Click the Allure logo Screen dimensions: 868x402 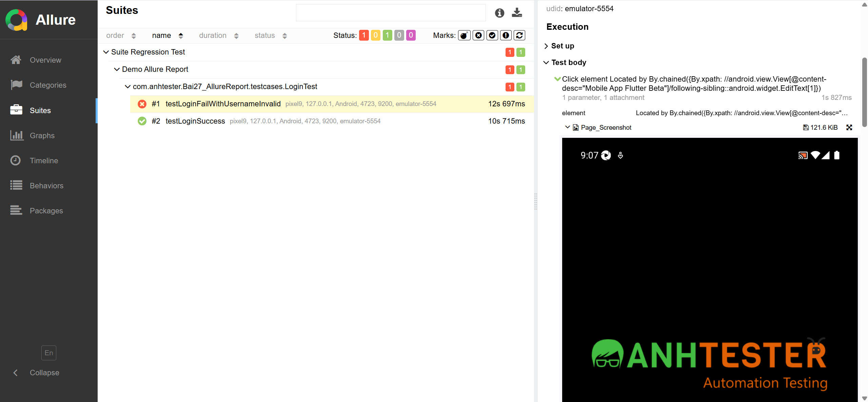pos(16,20)
